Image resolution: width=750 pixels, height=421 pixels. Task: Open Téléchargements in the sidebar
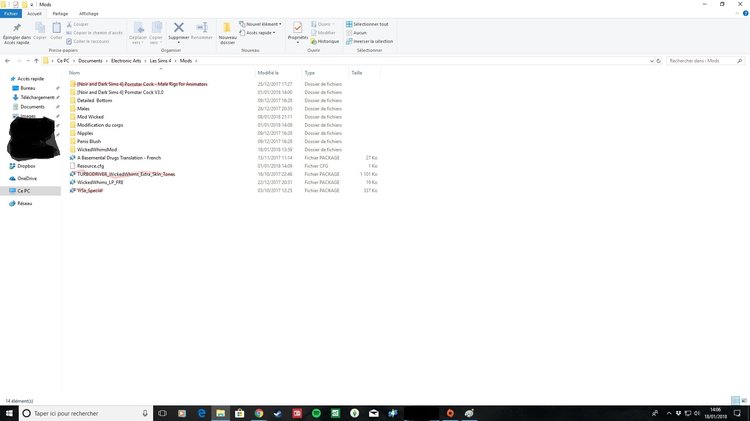click(37, 97)
